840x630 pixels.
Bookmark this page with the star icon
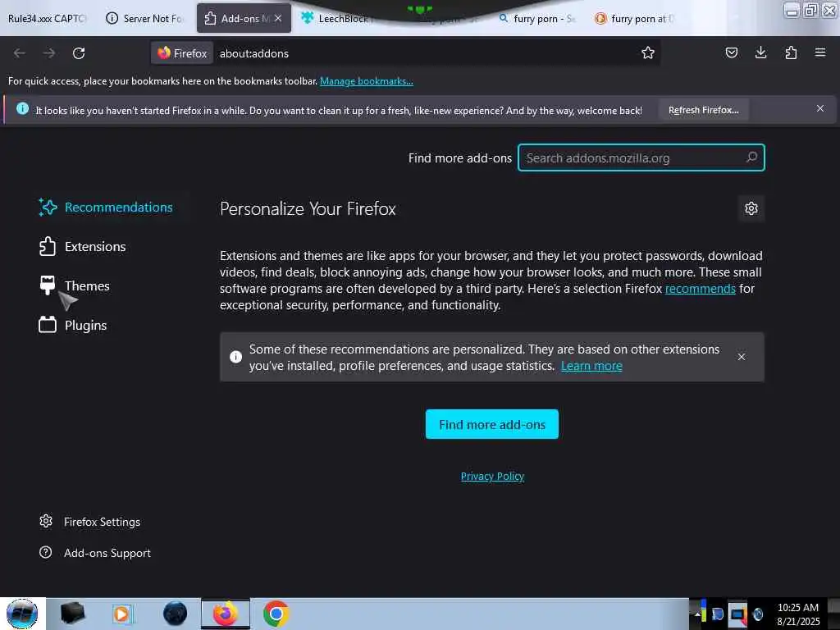[648, 52]
